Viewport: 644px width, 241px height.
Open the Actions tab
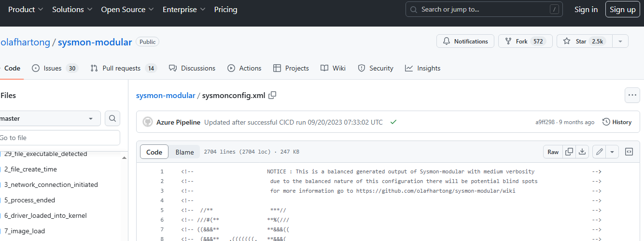click(244, 68)
